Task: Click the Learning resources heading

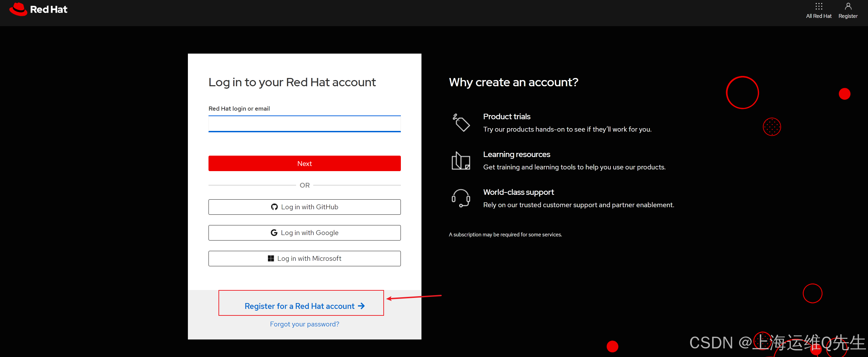Action: click(x=517, y=154)
